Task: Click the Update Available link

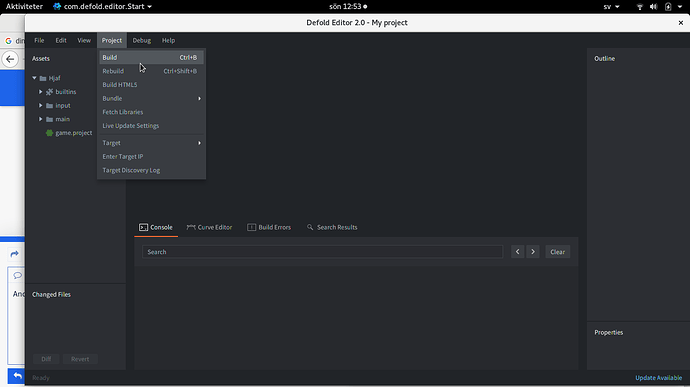Action: pos(658,378)
